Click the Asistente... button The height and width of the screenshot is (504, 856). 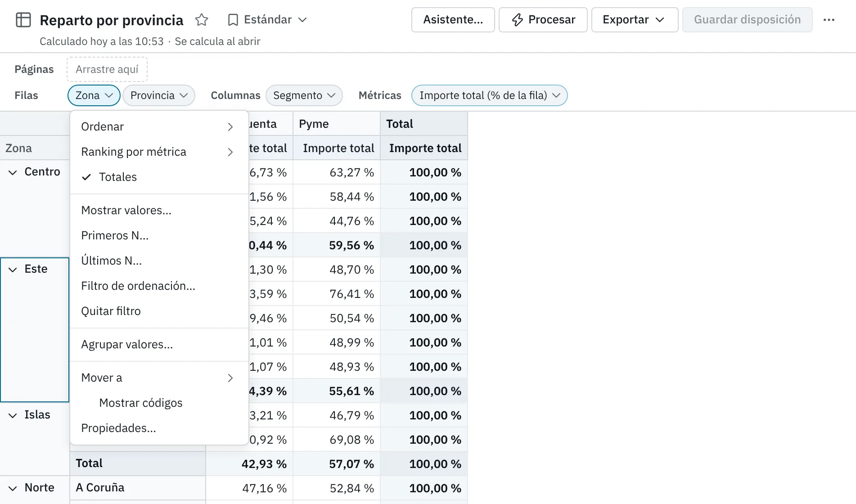pos(453,20)
